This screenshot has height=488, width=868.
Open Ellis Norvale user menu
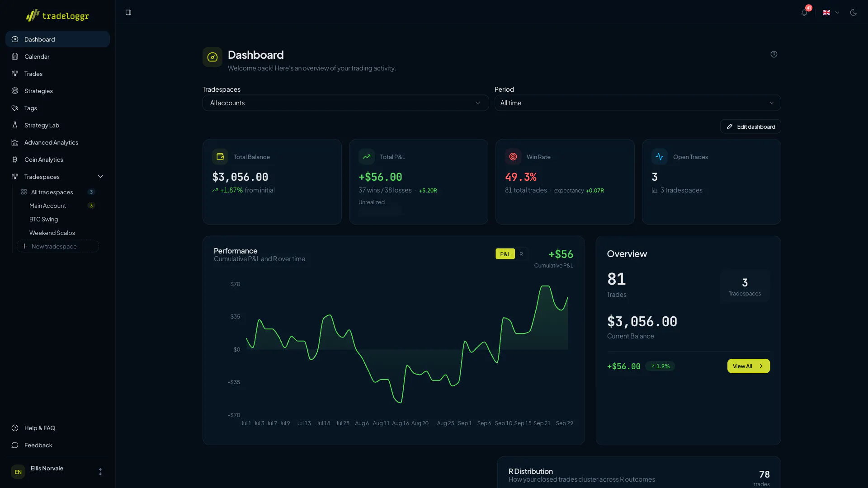(x=57, y=472)
